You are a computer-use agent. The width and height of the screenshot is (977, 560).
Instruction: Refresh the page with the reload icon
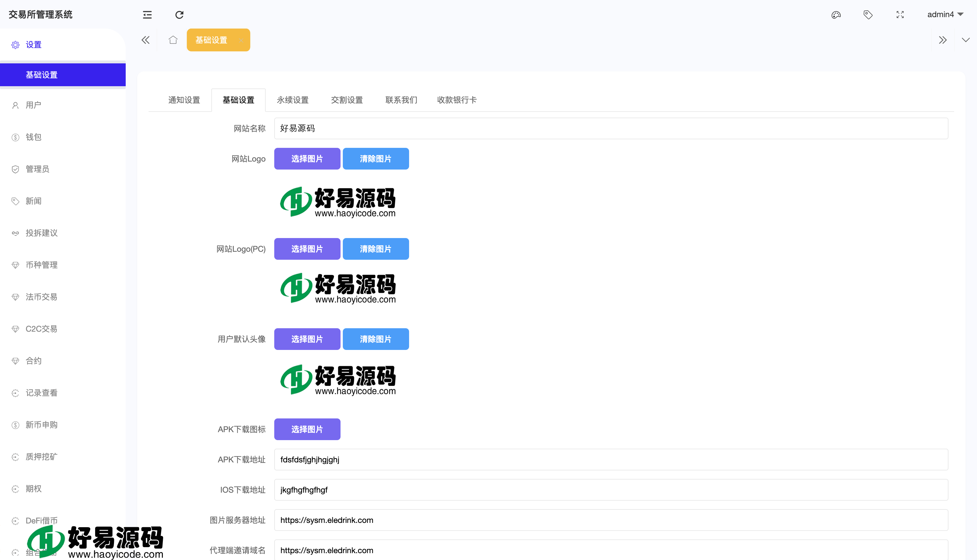(x=179, y=15)
